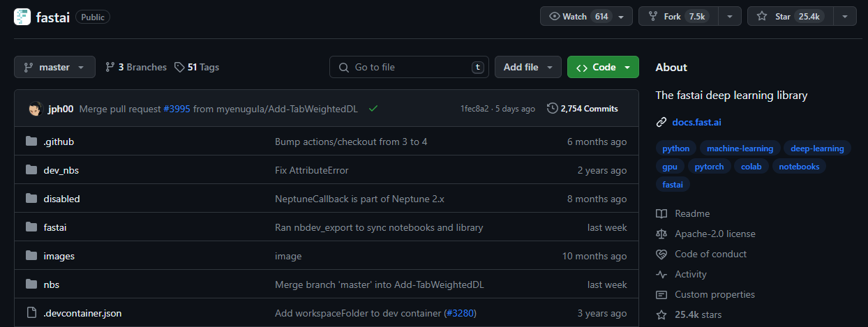Image resolution: width=868 pixels, height=327 pixels.
Task: Open the .devcontainer.json file
Action: pyautogui.click(x=82, y=313)
